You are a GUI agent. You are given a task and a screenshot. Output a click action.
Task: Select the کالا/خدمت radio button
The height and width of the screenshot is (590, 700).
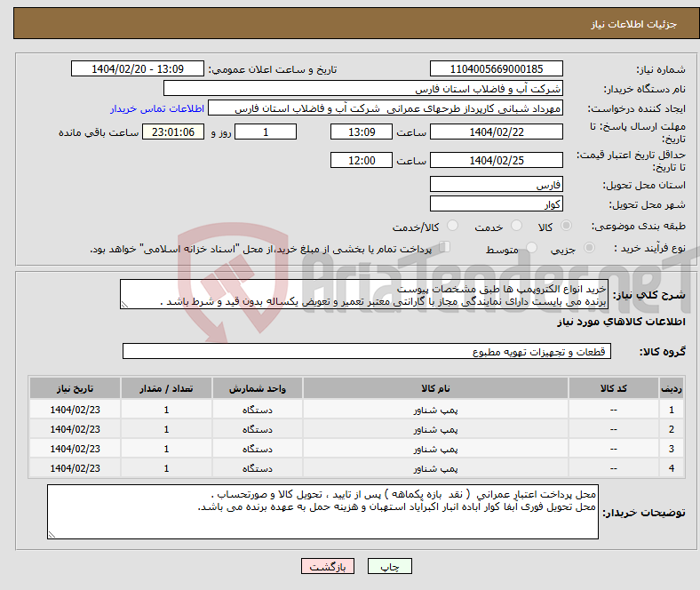coord(452,226)
